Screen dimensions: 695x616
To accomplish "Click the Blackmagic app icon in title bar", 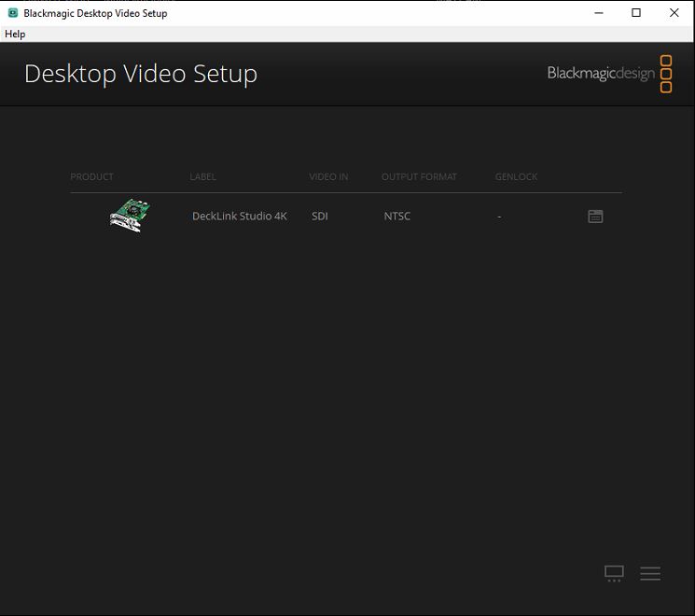I will pos(13,13).
